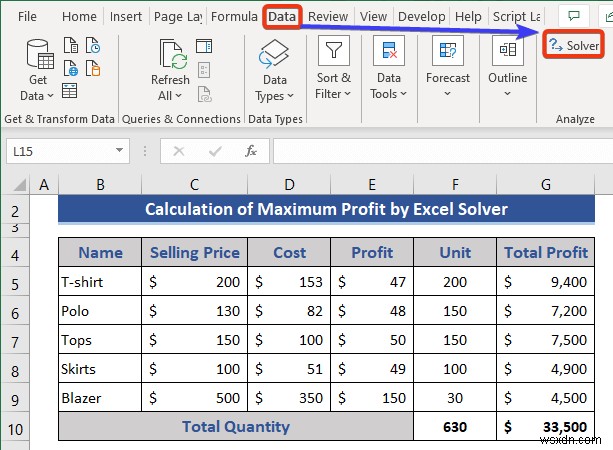This screenshot has width=613, height=450.
Task: Open the Data Types gallery
Action: [x=274, y=71]
